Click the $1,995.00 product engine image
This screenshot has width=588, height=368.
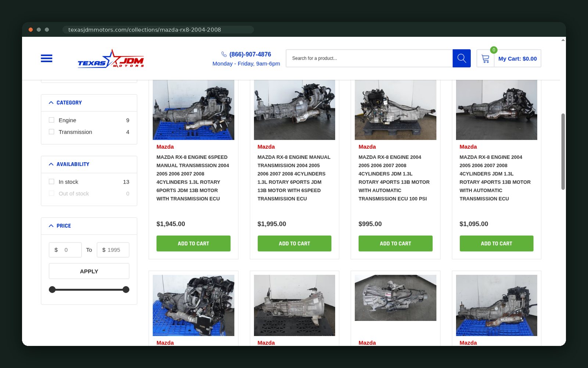[x=294, y=110]
